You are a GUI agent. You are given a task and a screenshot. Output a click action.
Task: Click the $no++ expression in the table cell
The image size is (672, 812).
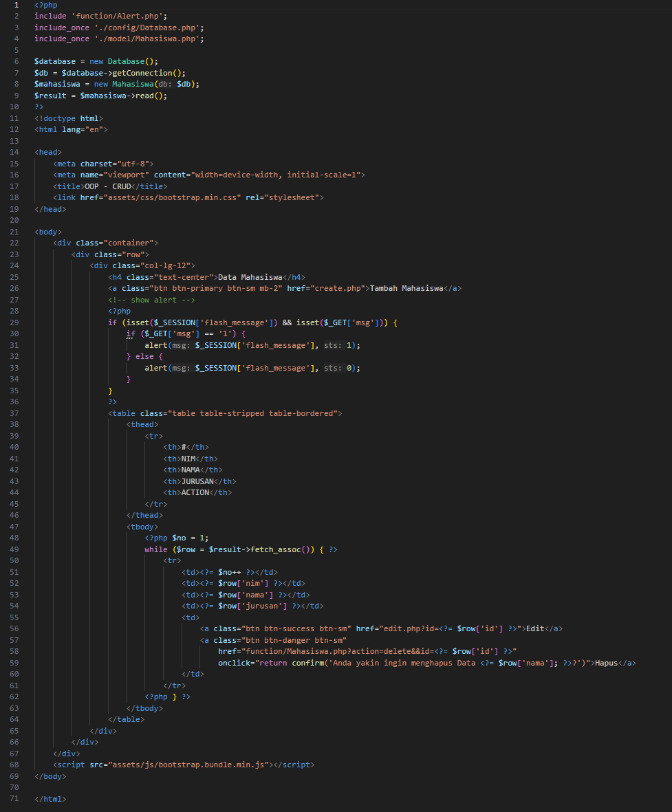point(231,572)
